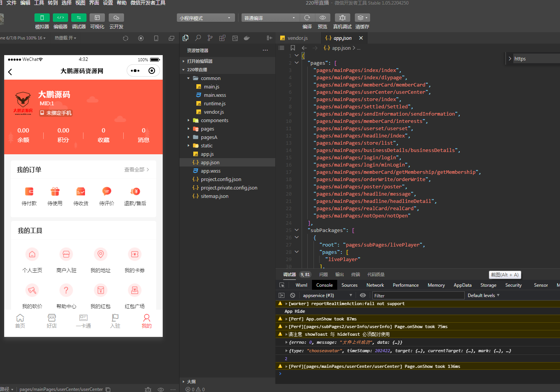The width and height of the screenshot is (560, 392).
Task: Tap the 首页 button in simulator tab bar
Action: pyautogui.click(x=20, y=321)
